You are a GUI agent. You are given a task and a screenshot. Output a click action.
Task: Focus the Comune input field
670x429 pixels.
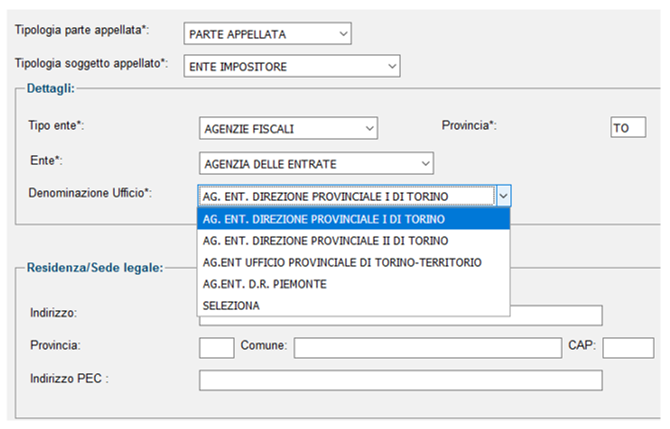pos(428,348)
